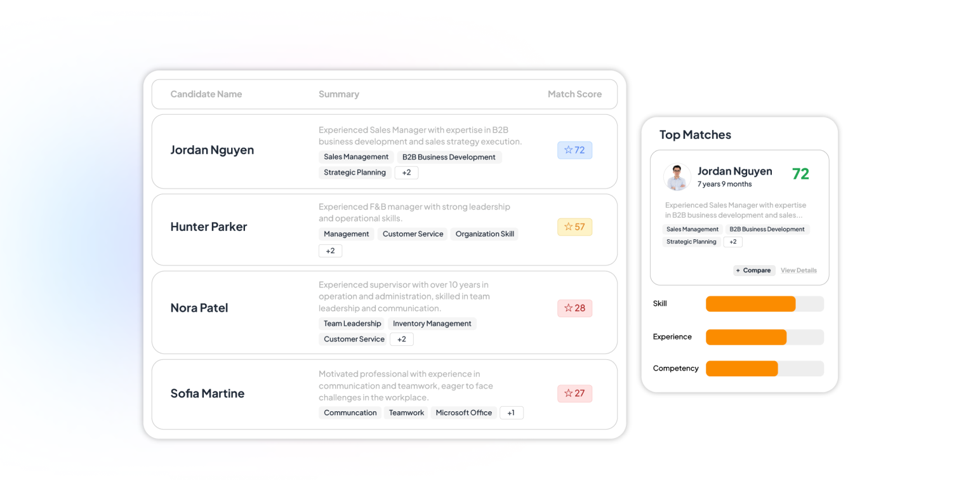Click the B2B Business Development tag in the table
The width and height of the screenshot is (980, 495).
pyautogui.click(x=449, y=157)
